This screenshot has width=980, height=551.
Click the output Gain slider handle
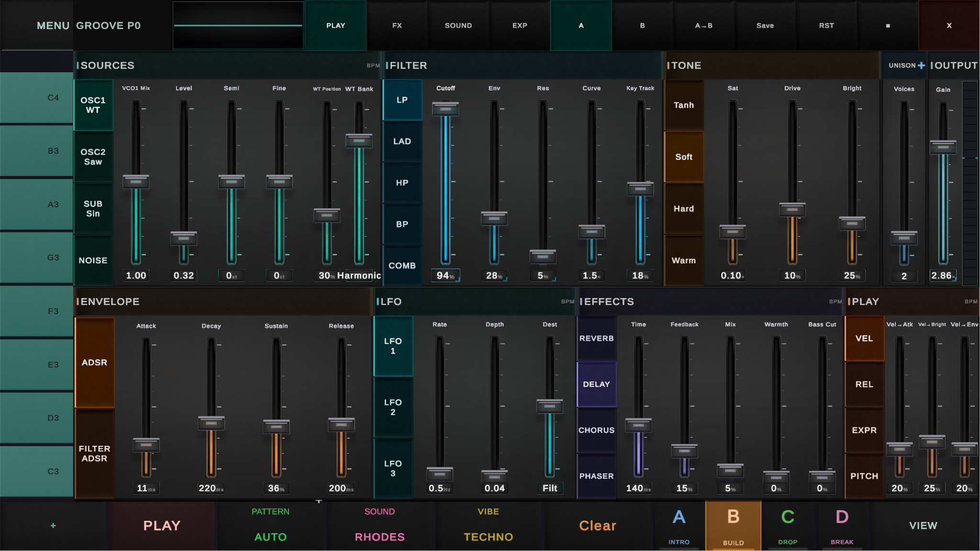tap(943, 147)
